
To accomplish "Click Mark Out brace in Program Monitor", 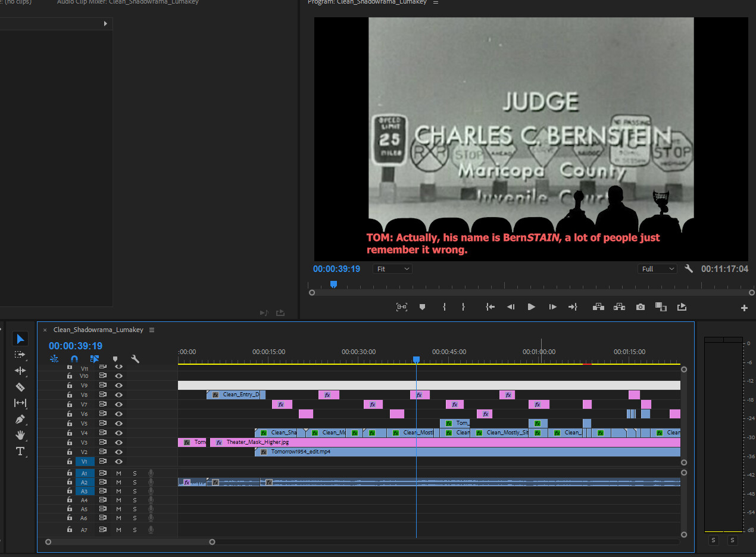I will click(463, 307).
